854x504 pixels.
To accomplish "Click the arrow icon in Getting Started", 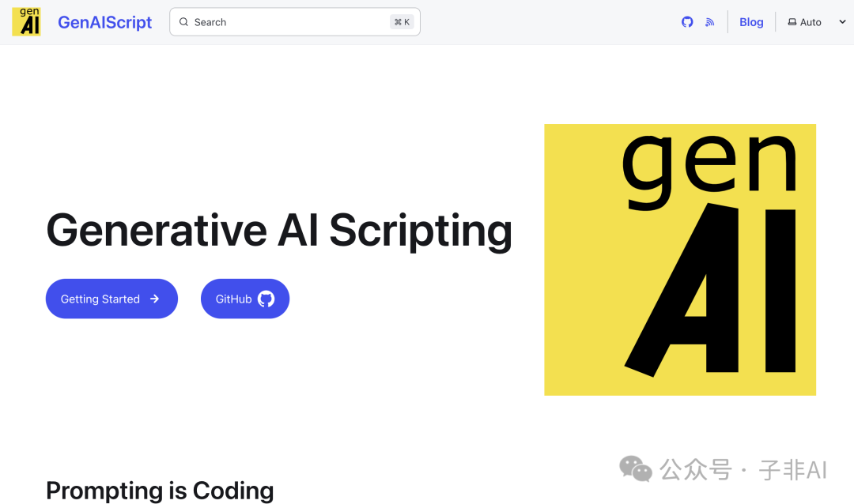I will pos(155,299).
